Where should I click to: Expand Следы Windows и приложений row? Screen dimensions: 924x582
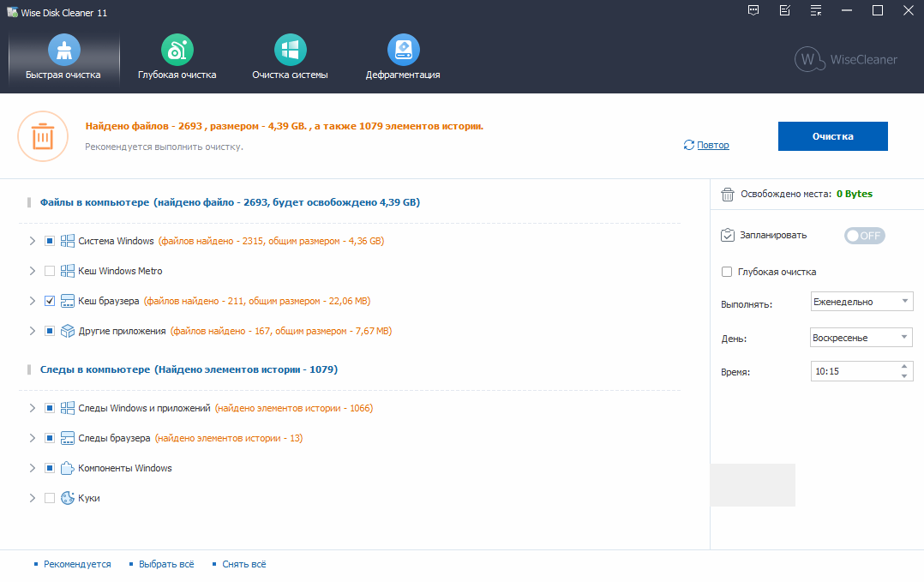coord(33,408)
